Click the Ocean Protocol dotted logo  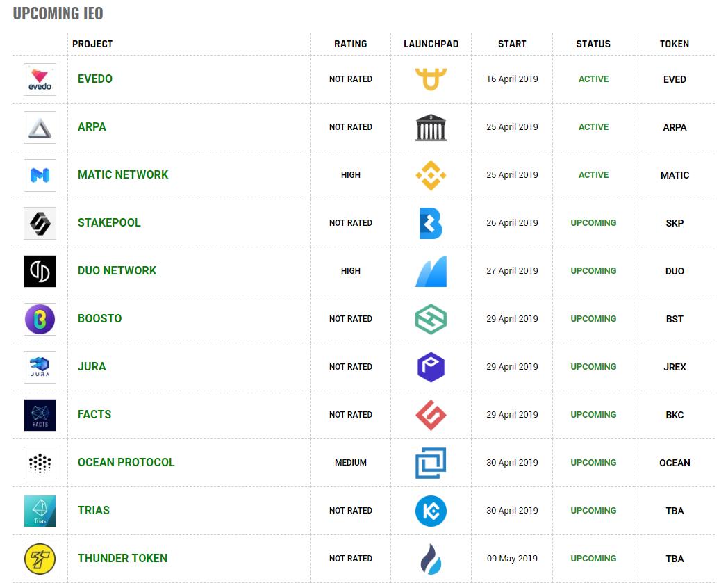40,463
